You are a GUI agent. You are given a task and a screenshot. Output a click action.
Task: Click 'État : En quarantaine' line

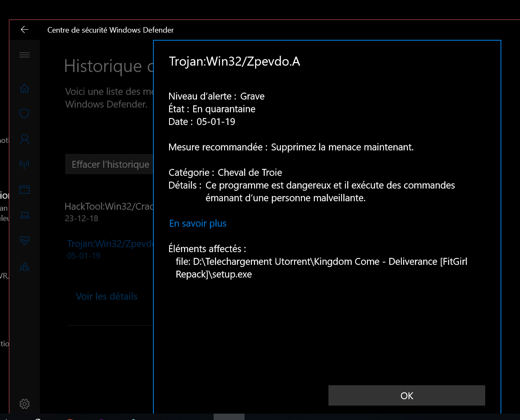point(212,109)
